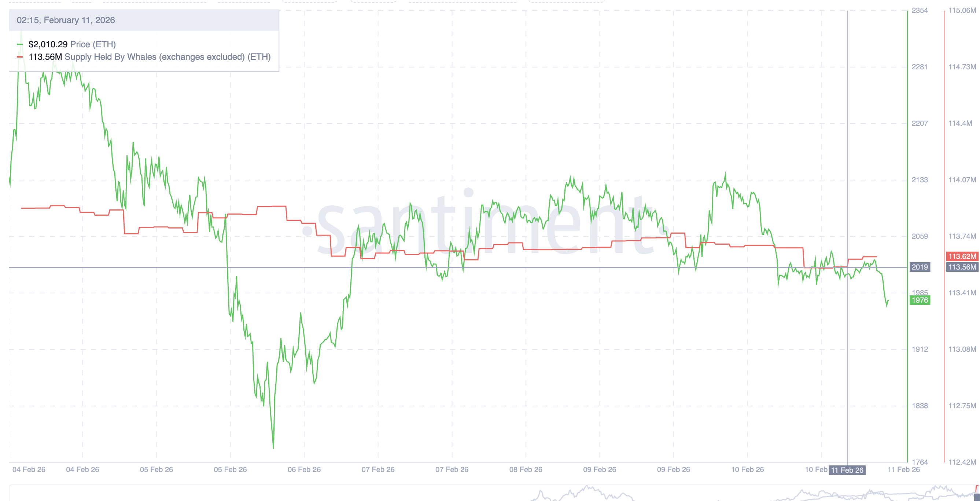Click the 10 Feb 26 date axis label
Viewport: 980px width, 501px height.
747,470
